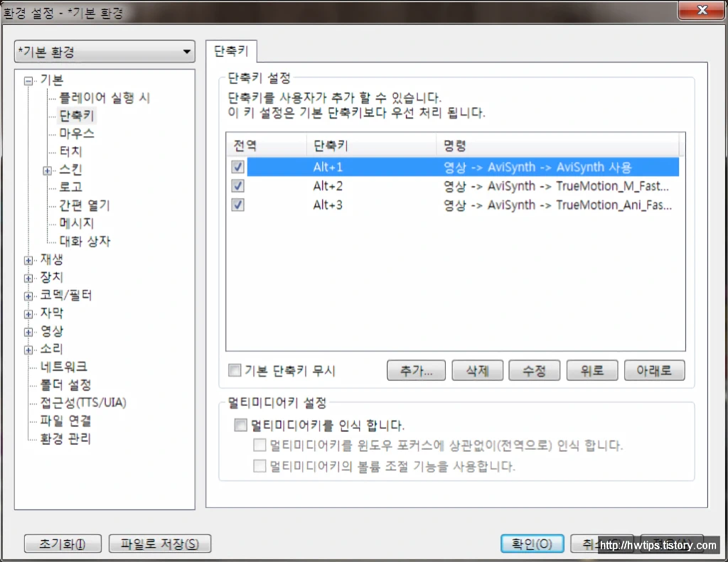Move shortcut down with 아래로 button
Viewport: 728px width, 562px height.
click(x=654, y=370)
